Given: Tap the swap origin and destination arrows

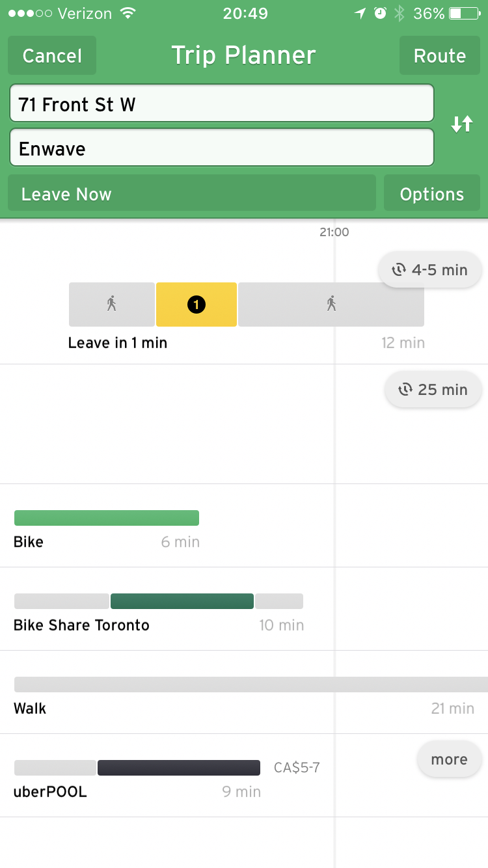Looking at the screenshot, I should 462,124.
